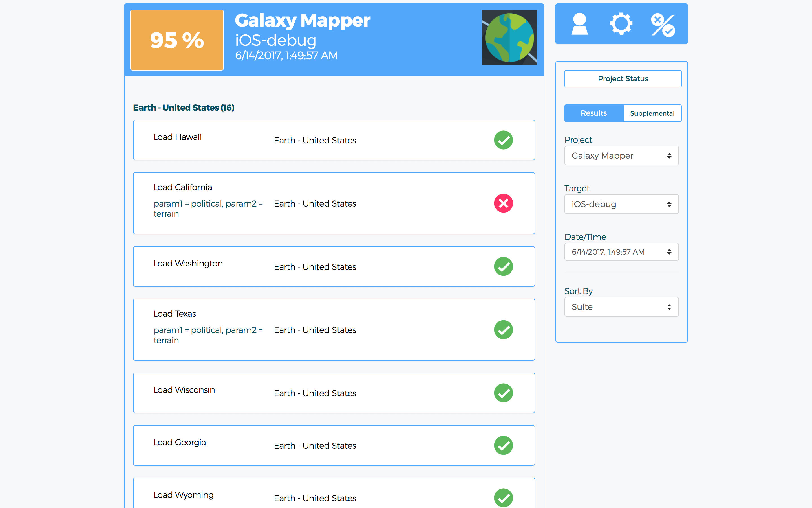Open the Sort By dropdown showing Suite

621,307
